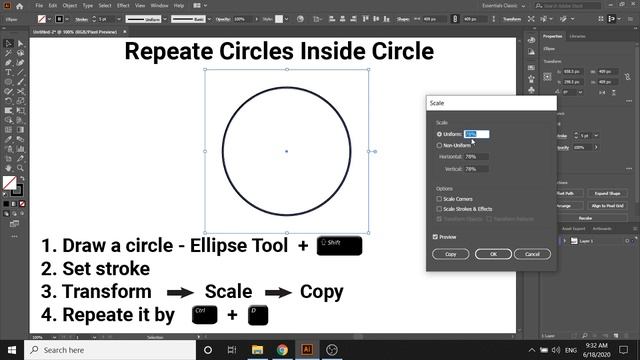Select the Gradient tool
The width and height of the screenshot is (640, 360).
tap(20, 130)
